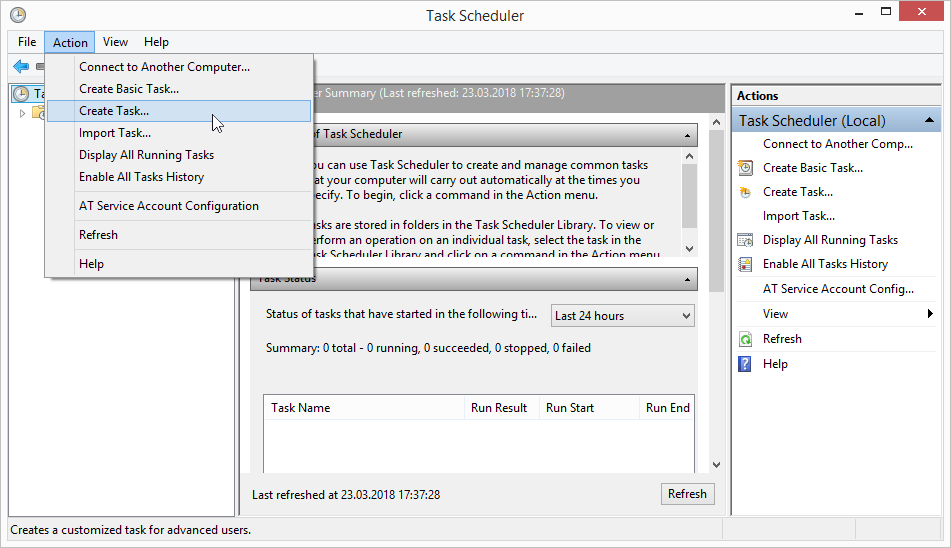Click the Run End column header
The image size is (951, 548).
667,408
